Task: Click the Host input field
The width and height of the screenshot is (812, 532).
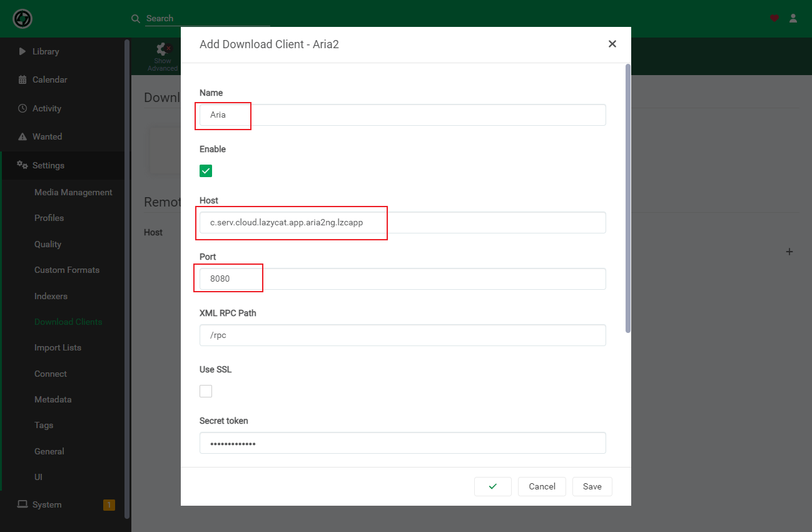Action: [403, 222]
